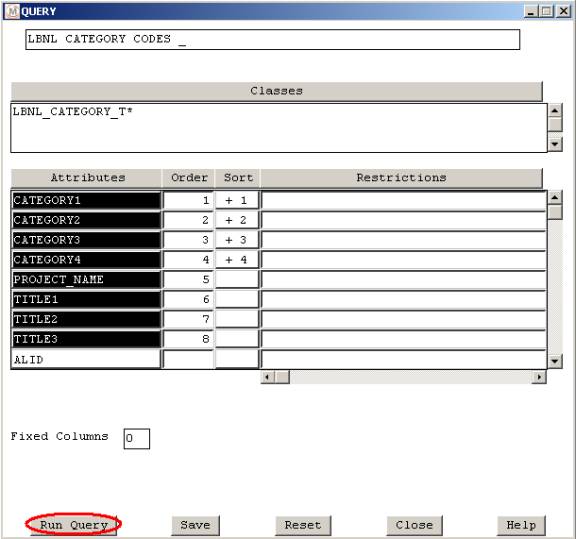Viewport: 576px width, 539px height.
Task: Click the Restrictions field for CATEGORY3
Action: click(x=403, y=240)
